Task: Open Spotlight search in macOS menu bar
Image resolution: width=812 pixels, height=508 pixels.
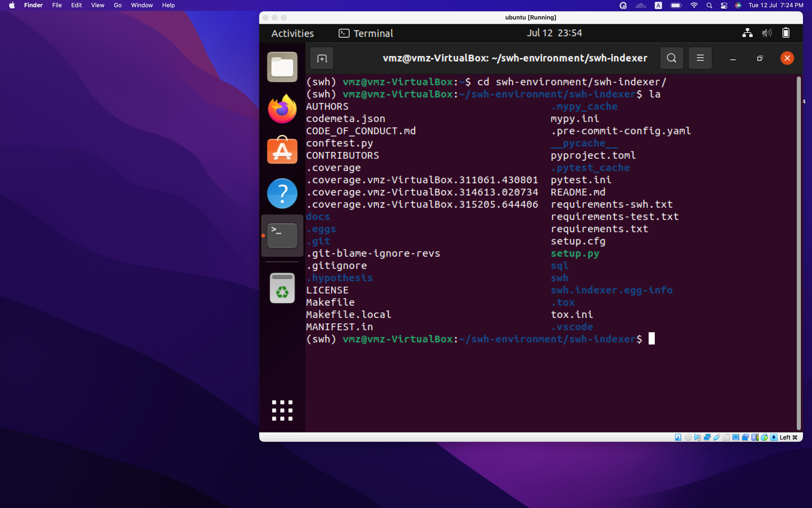Action: click(709, 5)
